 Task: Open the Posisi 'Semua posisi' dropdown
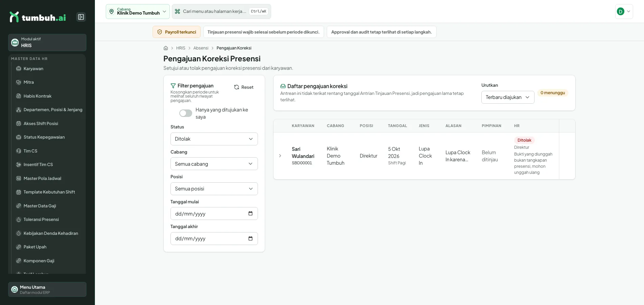click(x=214, y=189)
